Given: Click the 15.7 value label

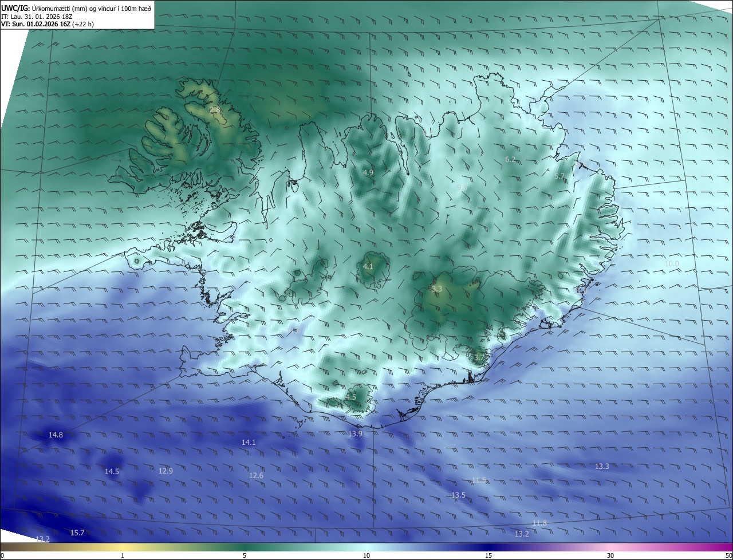Looking at the screenshot, I should tap(77, 533).
